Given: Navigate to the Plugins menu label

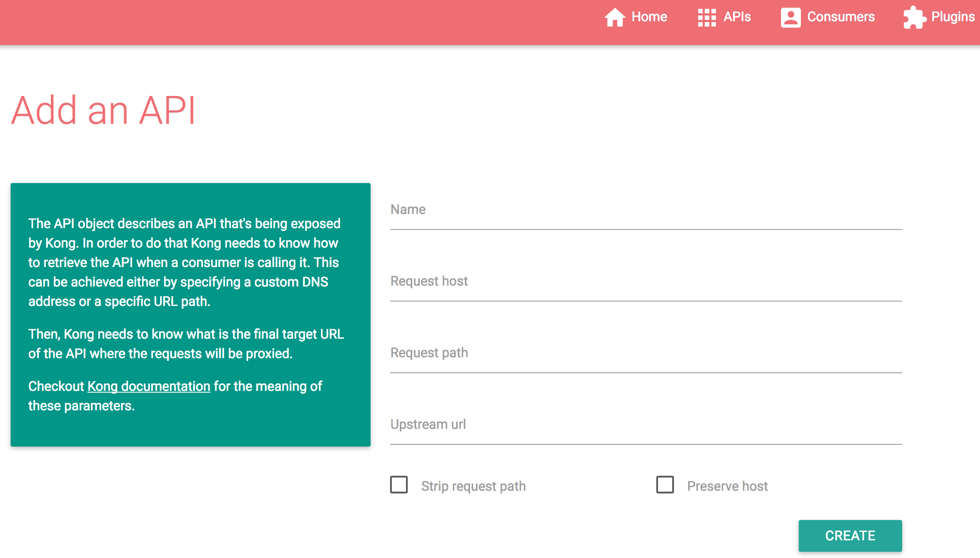Looking at the screenshot, I should pyautogui.click(x=953, y=17).
